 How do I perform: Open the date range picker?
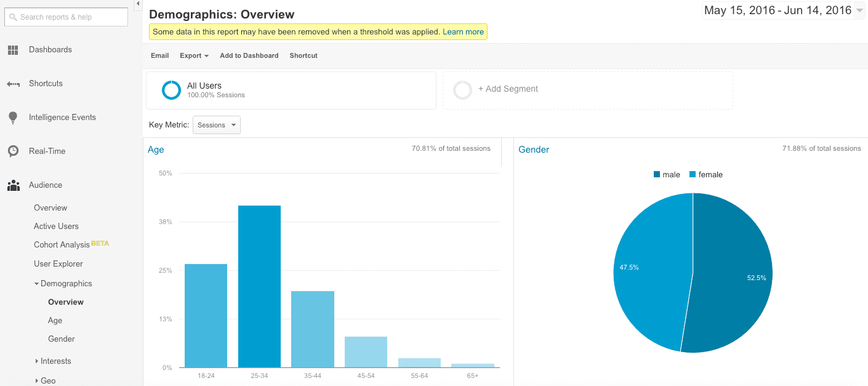783,10
